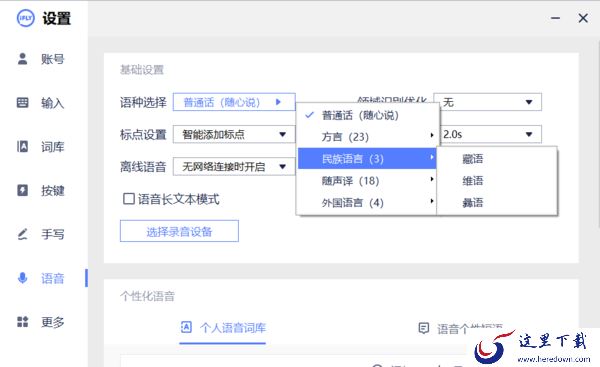Screen dimensions: 600x367
Task: Open the 输入 input settings
Action: tap(41, 103)
